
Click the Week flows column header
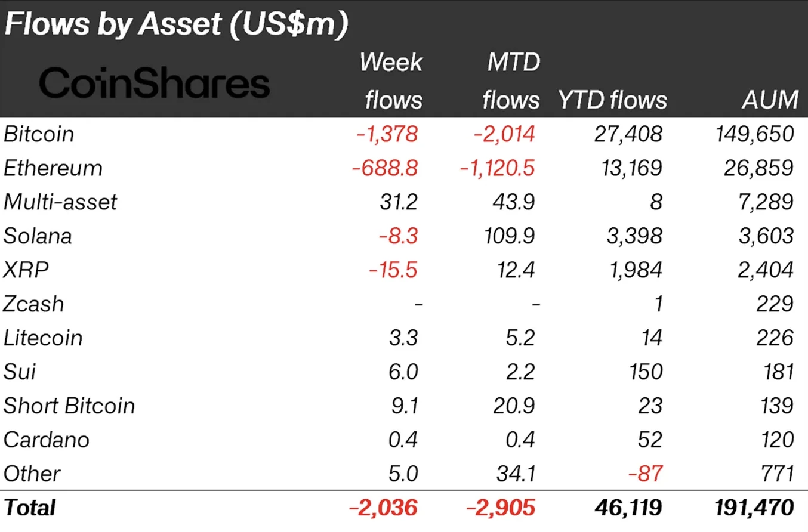(x=391, y=81)
